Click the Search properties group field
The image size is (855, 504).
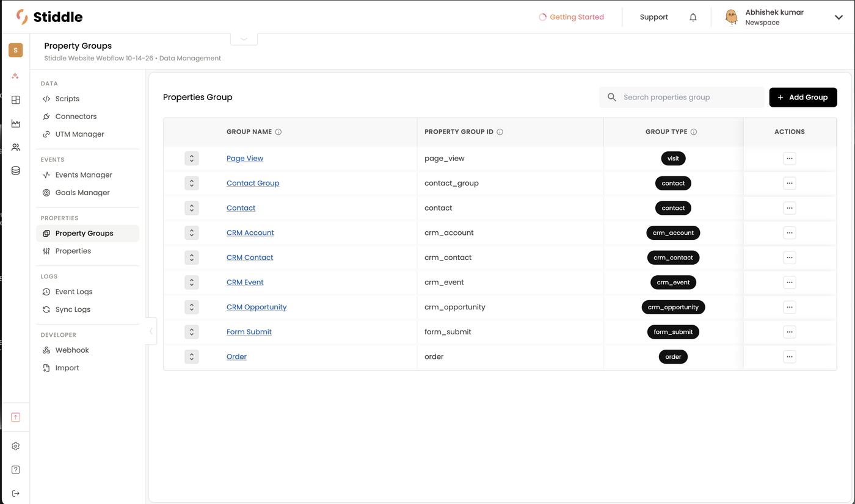[x=682, y=97]
